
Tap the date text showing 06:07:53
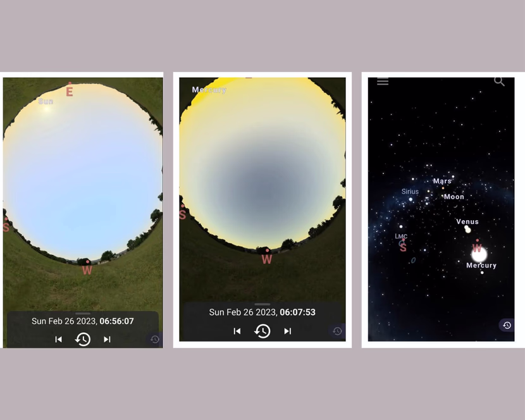click(262, 312)
